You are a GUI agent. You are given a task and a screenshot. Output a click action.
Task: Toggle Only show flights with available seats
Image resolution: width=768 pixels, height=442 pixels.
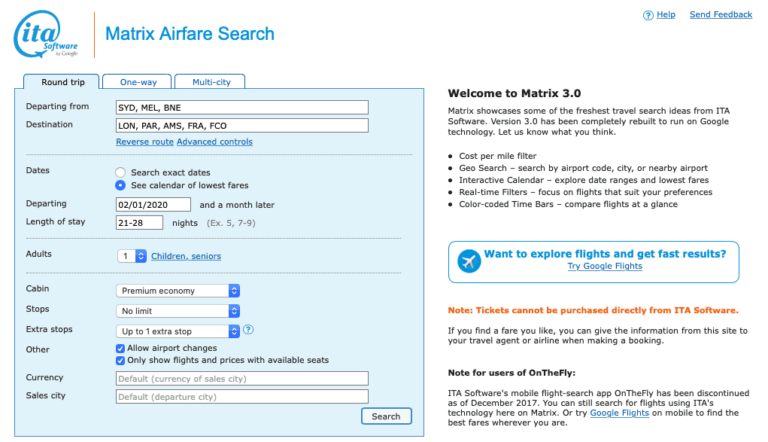[x=120, y=361]
